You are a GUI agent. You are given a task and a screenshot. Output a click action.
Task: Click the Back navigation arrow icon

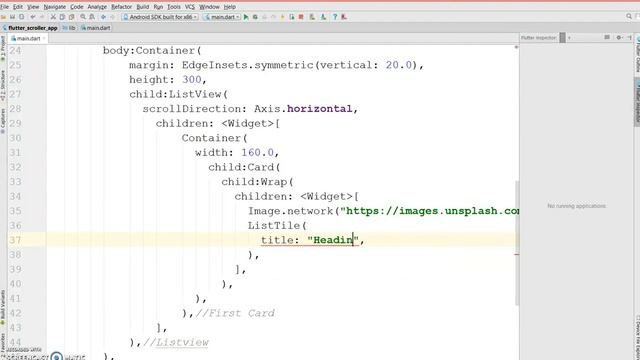point(103,17)
